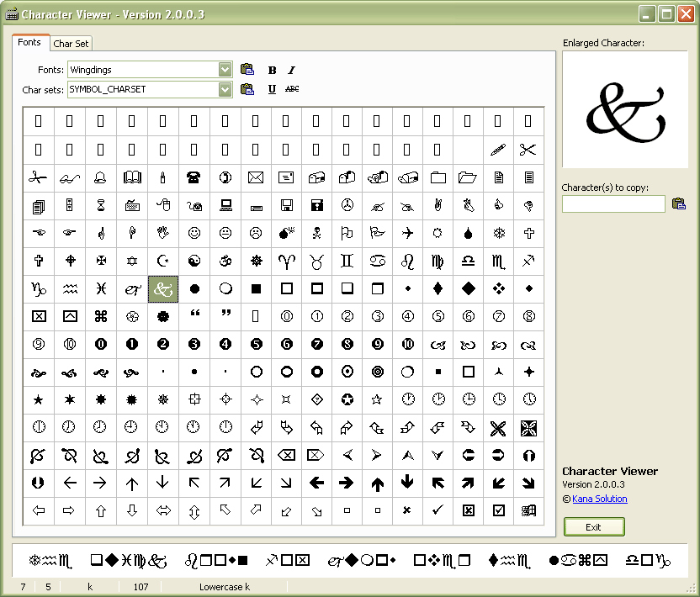
Task: Click the clipboard icon next to Character(s) to copy
Action: pos(678,203)
